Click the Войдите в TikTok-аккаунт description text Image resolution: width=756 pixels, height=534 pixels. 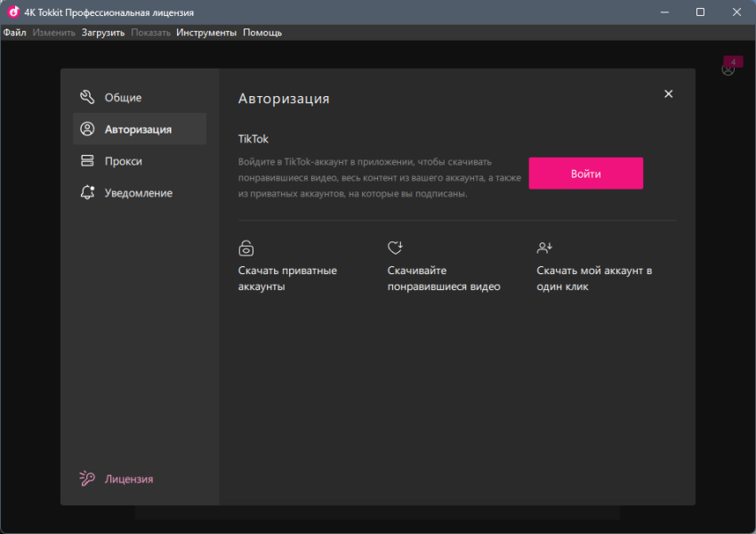pyautogui.click(x=380, y=177)
